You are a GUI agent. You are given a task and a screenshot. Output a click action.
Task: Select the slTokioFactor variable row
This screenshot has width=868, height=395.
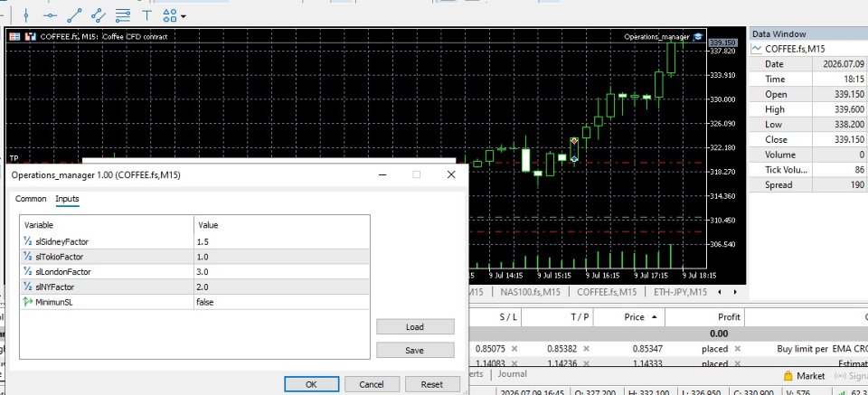pyautogui.click(x=108, y=257)
